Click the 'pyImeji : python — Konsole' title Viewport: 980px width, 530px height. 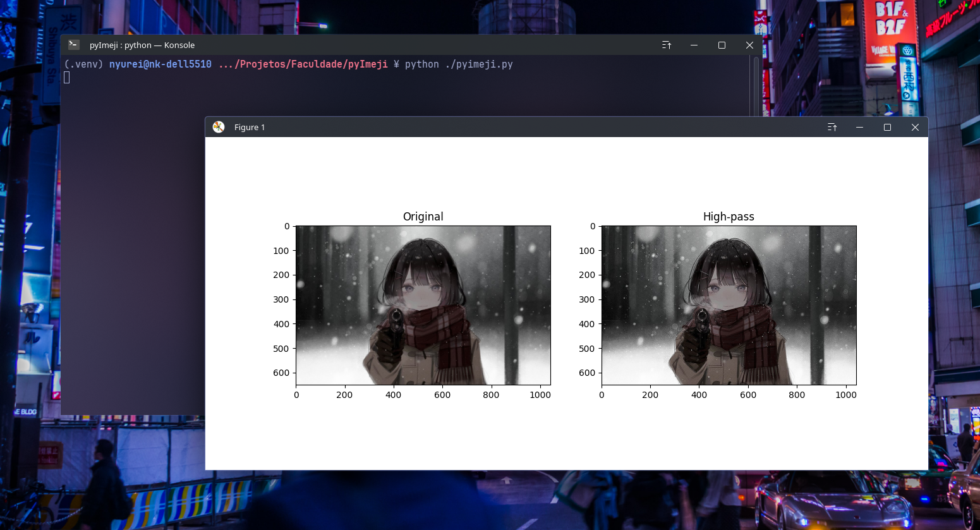coord(142,45)
